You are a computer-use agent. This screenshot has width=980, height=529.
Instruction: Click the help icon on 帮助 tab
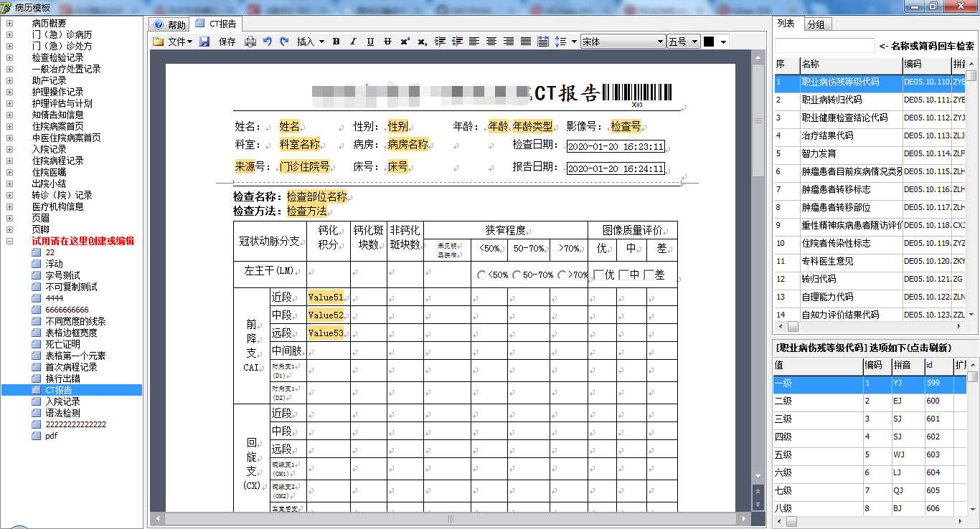click(159, 24)
